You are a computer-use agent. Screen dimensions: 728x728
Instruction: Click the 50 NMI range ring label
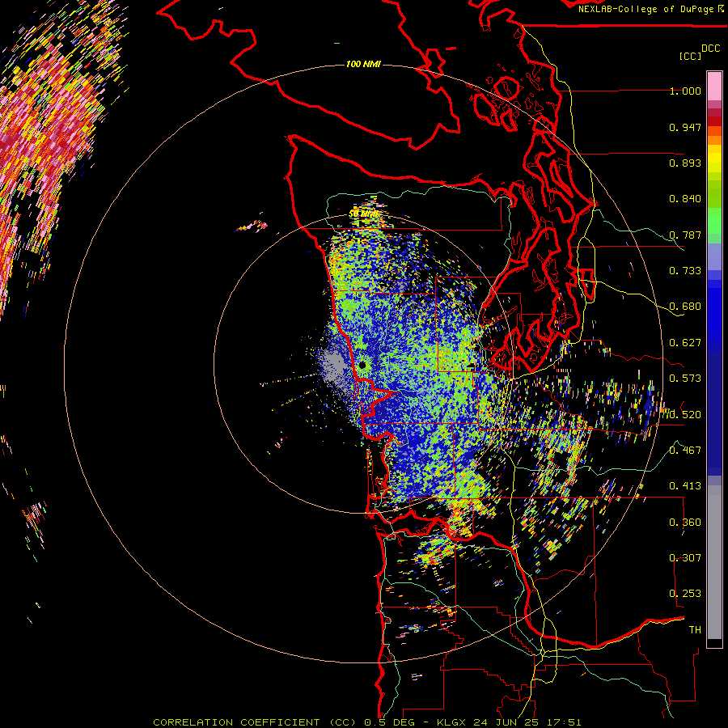tap(363, 214)
